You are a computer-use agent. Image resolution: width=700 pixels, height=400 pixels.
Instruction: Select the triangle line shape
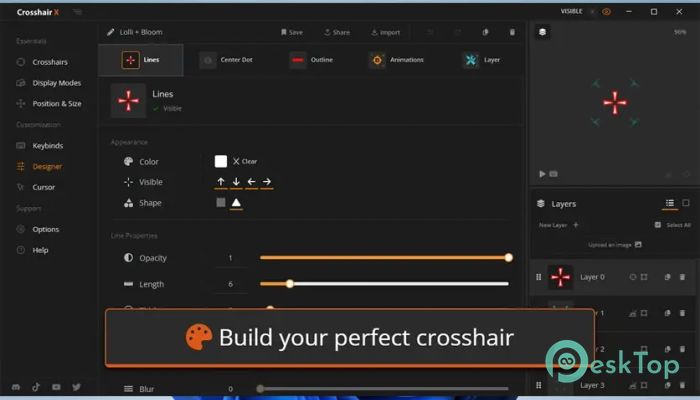236,203
